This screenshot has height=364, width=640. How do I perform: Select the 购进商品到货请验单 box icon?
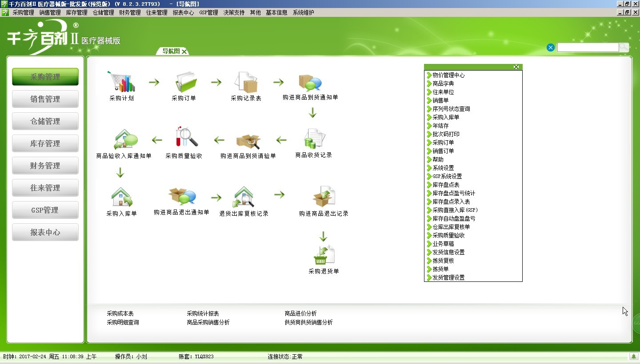coord(248,140)
